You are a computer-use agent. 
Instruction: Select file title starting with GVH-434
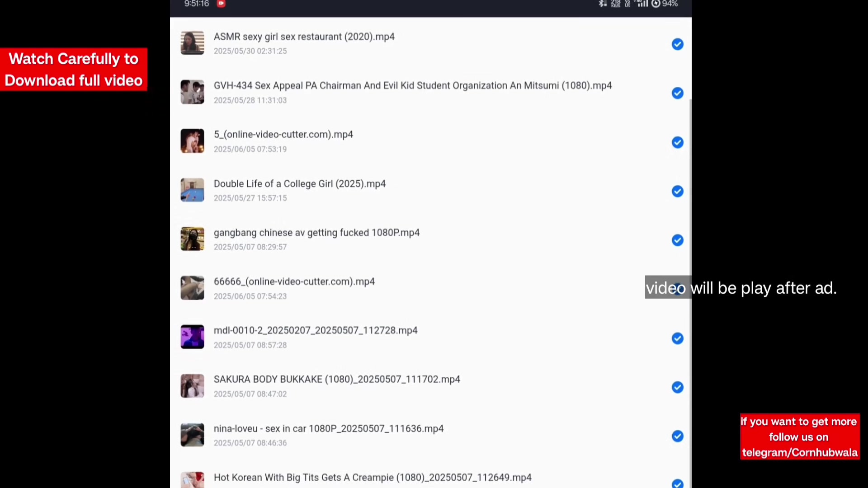click(412, 86)
